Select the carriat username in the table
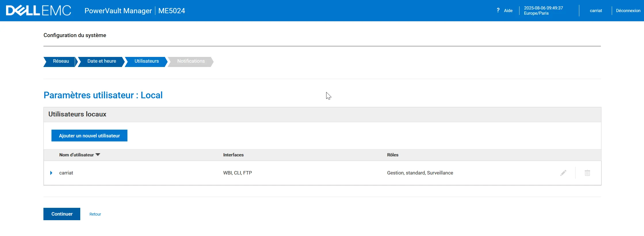Viewport: 644px width, 236px height. tap(66, 173)
